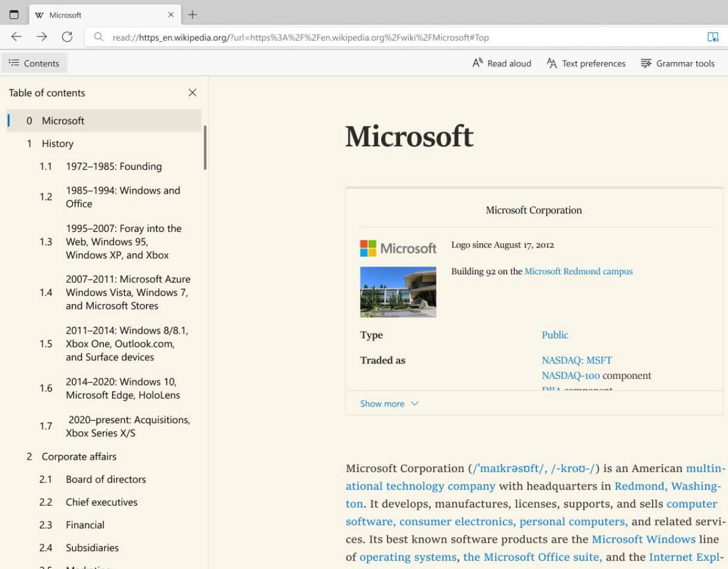The image size is (728, 569).
Task: Open the Building 92 photo thumbnail
Action: point(398,292)
